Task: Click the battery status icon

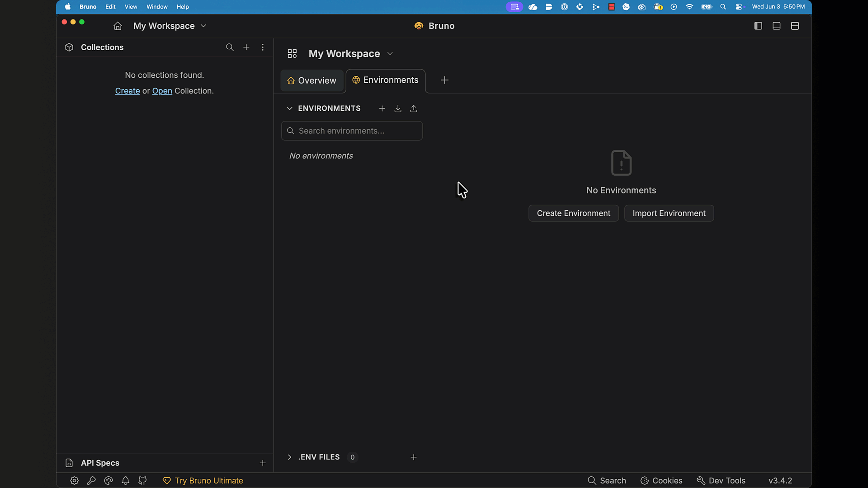Action: (x=707, y=7)
